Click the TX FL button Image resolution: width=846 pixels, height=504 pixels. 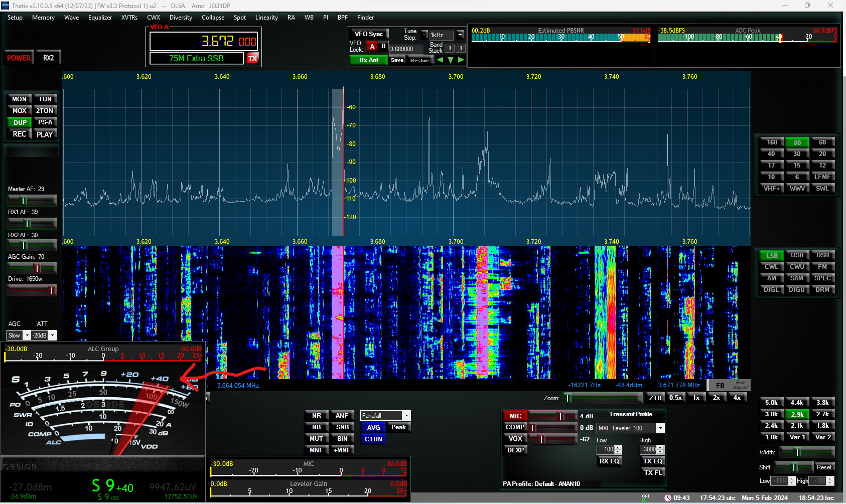pos(652,472)
